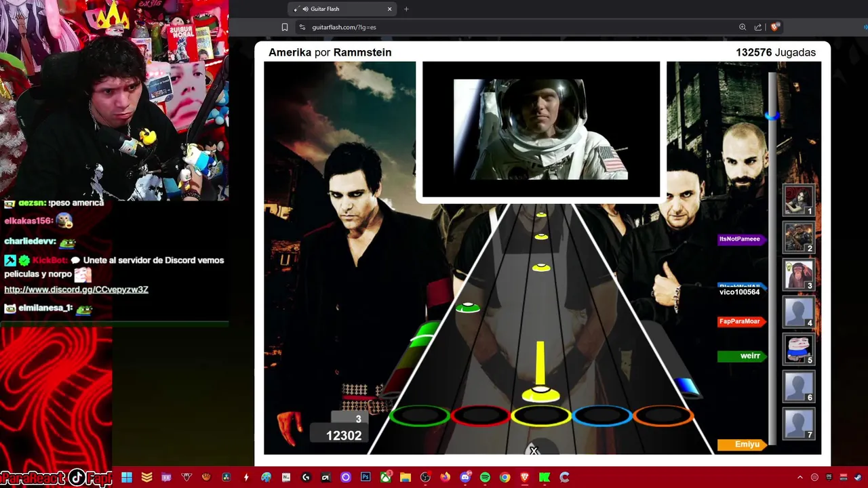Open File Explorer from the taskbar
The width and height of the screenshot is (868, 488).
406,477
